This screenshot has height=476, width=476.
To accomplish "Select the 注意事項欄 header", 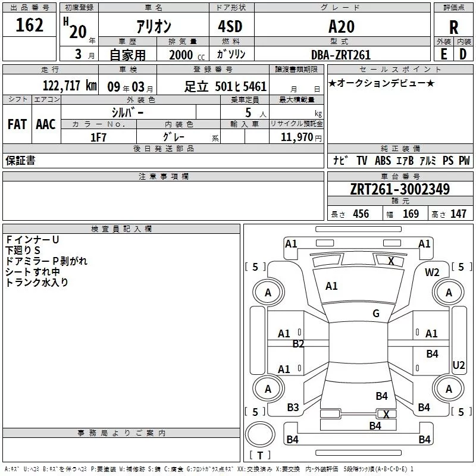I will [163, 176].
